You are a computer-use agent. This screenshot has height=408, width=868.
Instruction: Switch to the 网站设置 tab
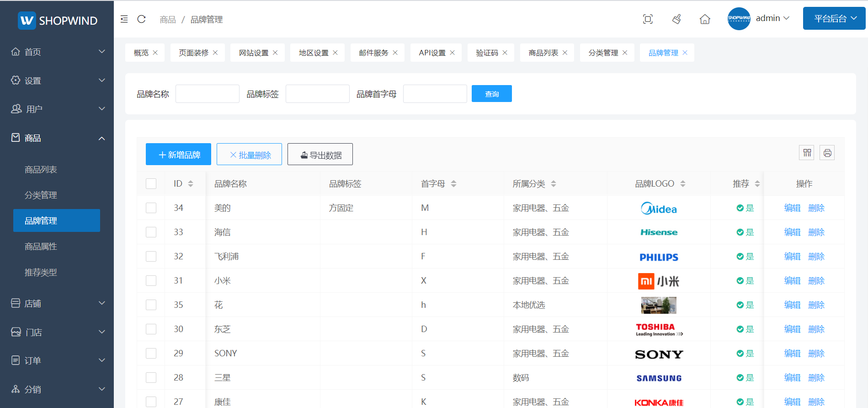[x=254, y=53]
